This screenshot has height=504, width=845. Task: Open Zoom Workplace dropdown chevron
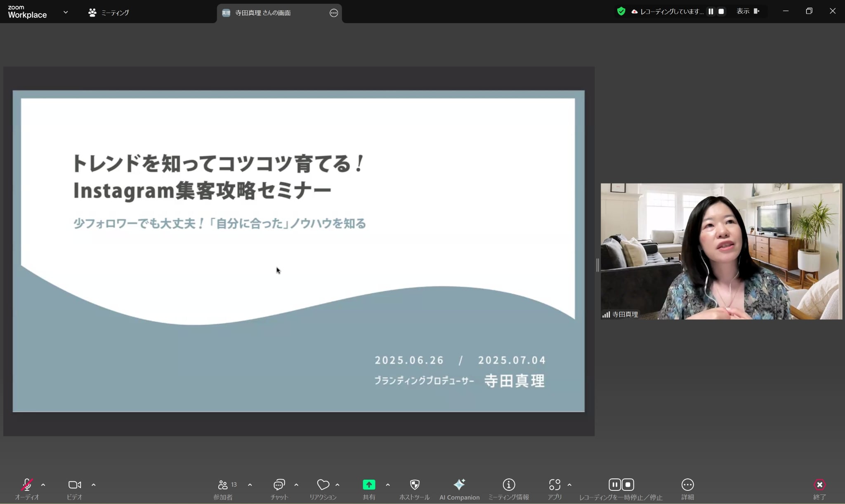click(x=66, y=12)
